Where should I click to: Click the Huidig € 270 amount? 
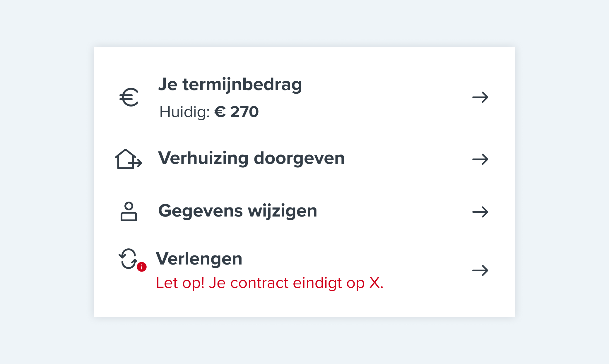click(x=209, y=112)
